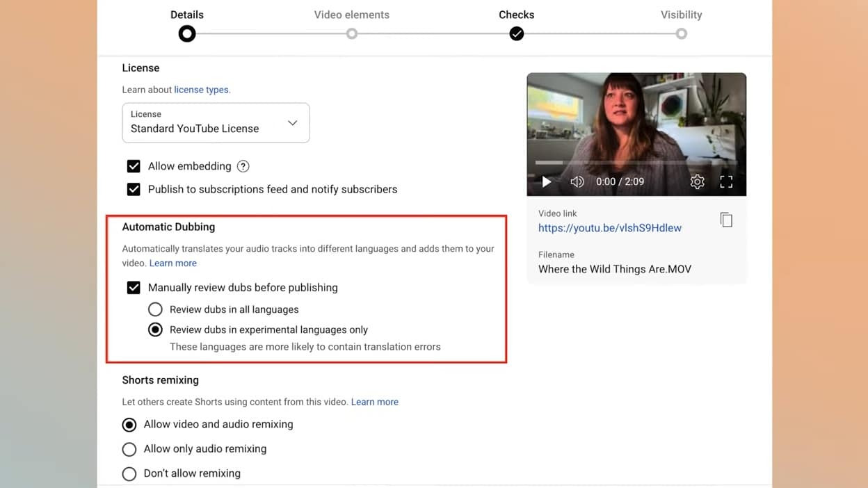Copy the video link using the copy icon

tap(726, 219)
